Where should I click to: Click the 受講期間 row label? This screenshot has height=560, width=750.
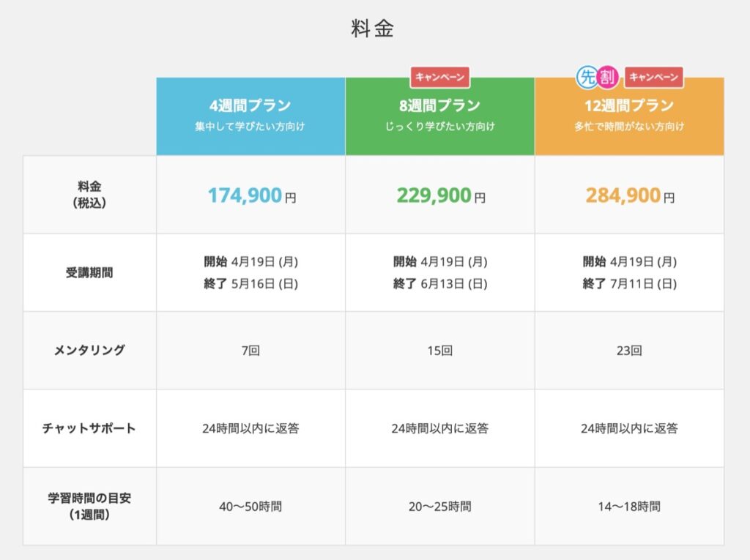pos(89,272)
